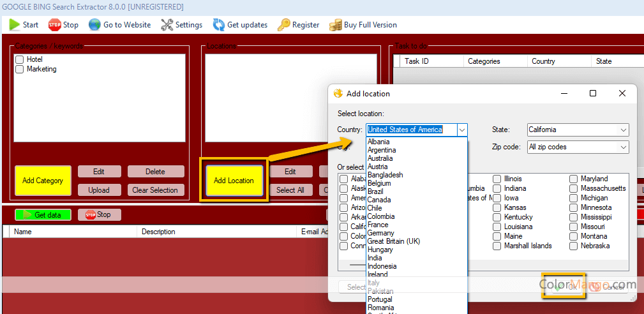Collapse the Country dropdown arrow
This screenshot has height=314, width=644.
point(463,130)
